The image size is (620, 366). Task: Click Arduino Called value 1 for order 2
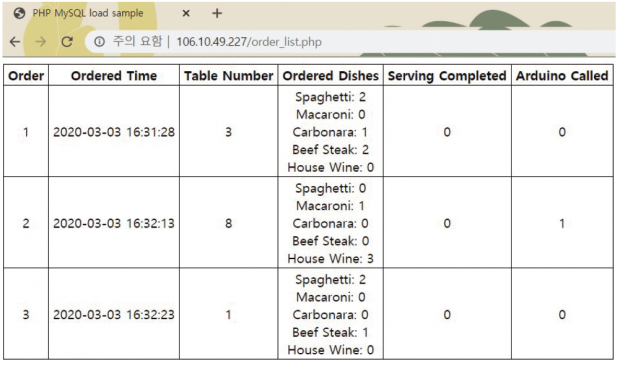click(562, 223)
